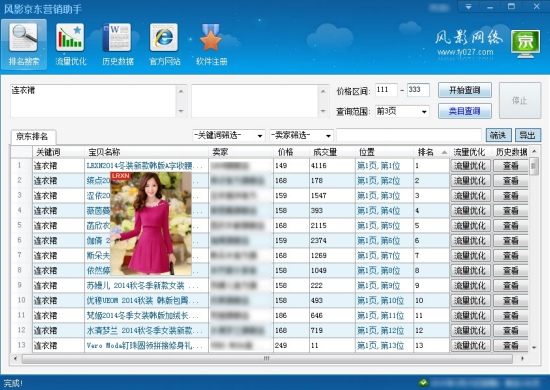Expand the 卖家筛选 dropdown

click(x=328, y=135)
